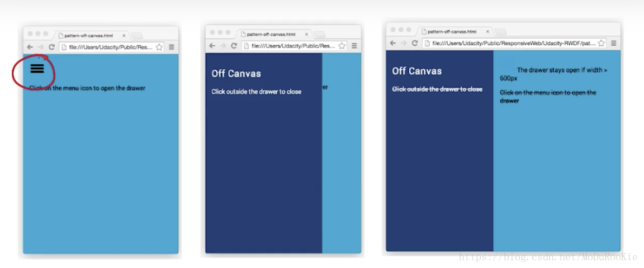Click 'Click on the menu icon to open the drawer' in left window
The width and height of the screenshot is (644, 268).
pyautogui.click(x=87, y=88)
